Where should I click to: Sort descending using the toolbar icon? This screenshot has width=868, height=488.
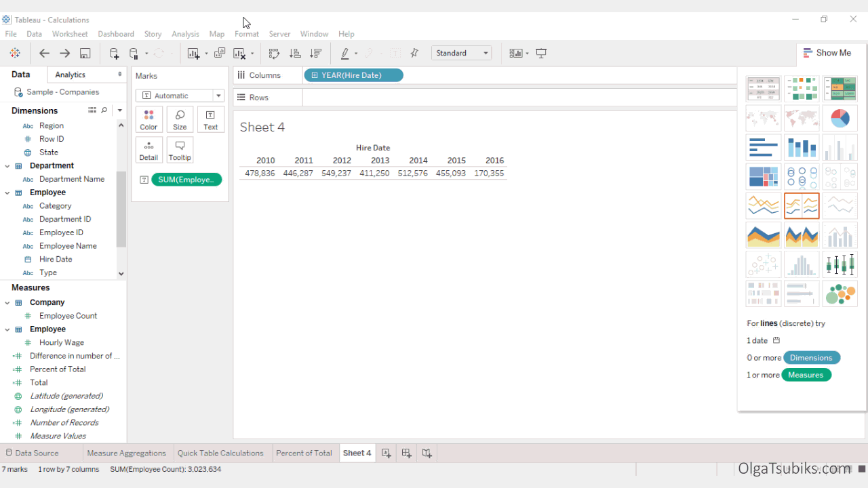(315, 53)
